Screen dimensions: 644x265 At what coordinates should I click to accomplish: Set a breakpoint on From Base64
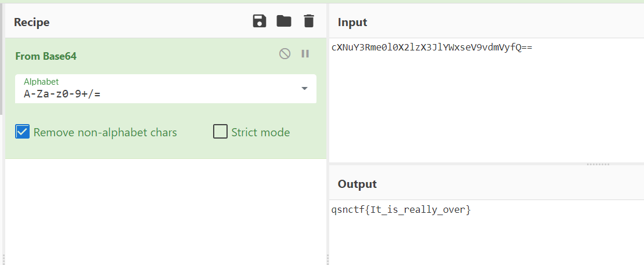pos(305,54)
